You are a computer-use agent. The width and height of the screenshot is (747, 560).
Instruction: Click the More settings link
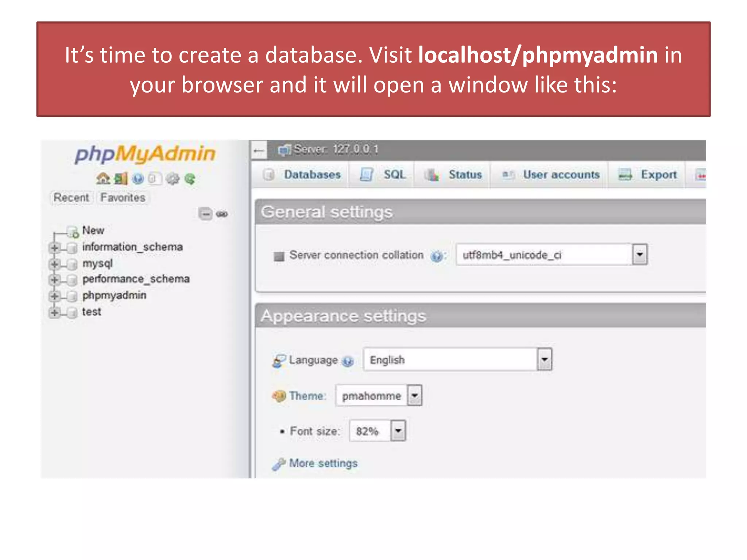(x=323, y=463)
